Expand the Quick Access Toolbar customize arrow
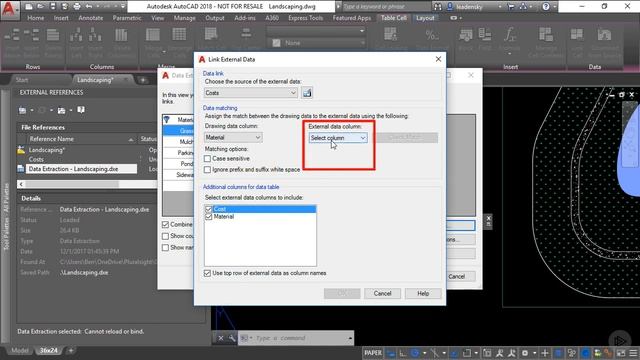 (123, 7)
